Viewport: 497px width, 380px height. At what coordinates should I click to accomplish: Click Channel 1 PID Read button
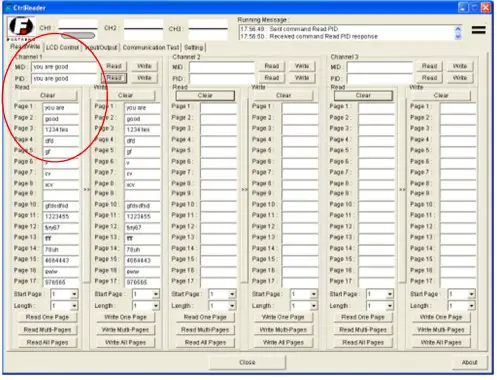114,78
